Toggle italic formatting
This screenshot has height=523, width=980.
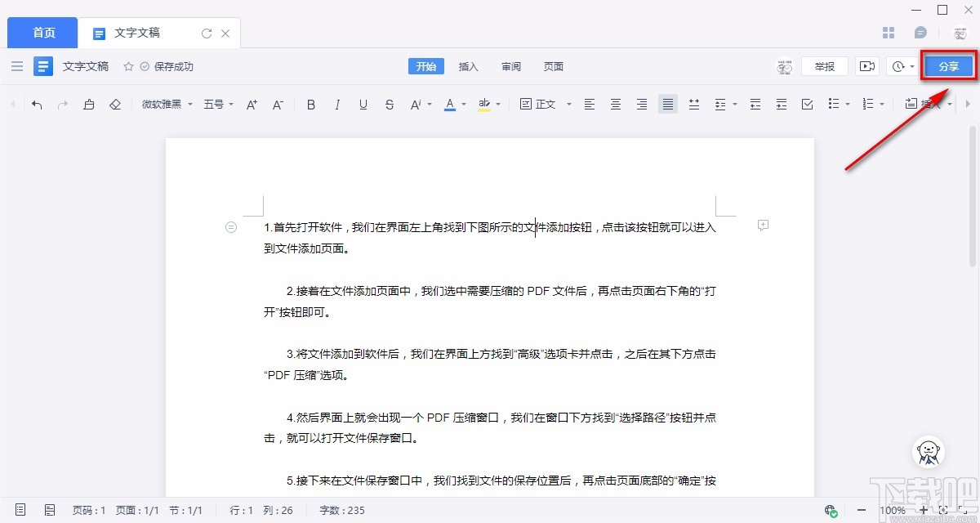point(337,105)
